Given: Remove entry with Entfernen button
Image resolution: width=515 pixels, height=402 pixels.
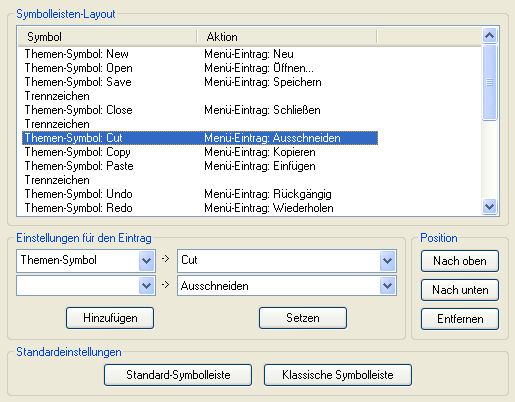Looking at the screenshot, I should 460,319.
